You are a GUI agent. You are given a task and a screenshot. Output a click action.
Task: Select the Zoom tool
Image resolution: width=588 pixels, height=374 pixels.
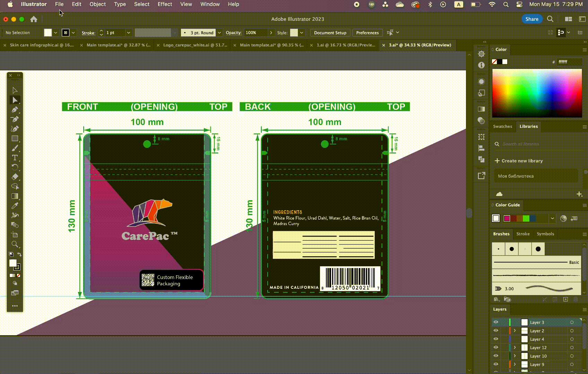tap(15, 244)
